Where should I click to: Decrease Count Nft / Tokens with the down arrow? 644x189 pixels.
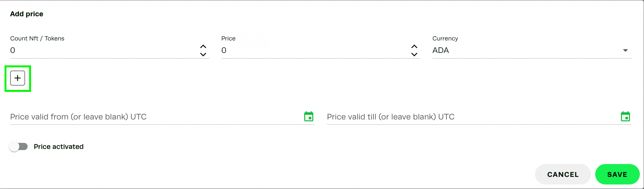203,54
